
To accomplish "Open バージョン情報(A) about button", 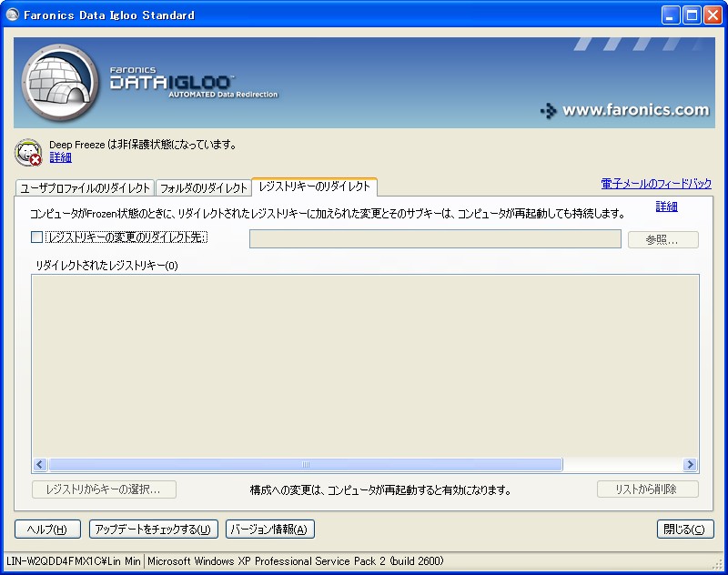I will [269, 530].
